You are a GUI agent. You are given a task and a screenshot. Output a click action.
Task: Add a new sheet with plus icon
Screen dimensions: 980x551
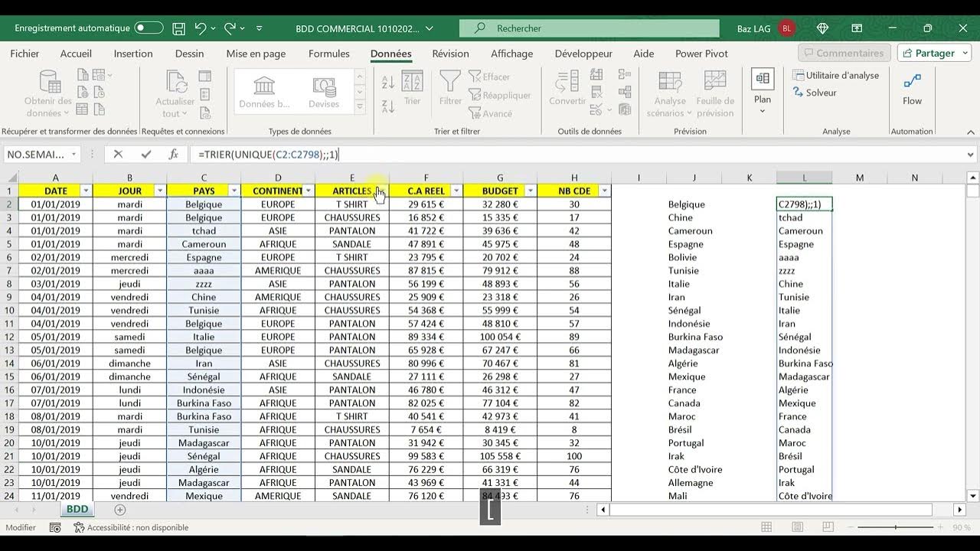click(119, 510)
